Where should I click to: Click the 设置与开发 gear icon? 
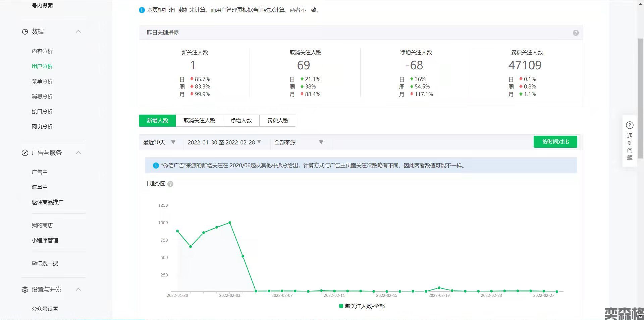25,290
